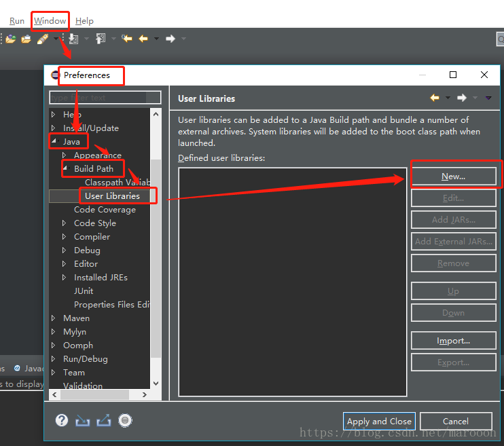Click tree scrollbar up arrow
The height and width of the screenshot is (446, 504).
pyautogui.click(x=156, y=114)
